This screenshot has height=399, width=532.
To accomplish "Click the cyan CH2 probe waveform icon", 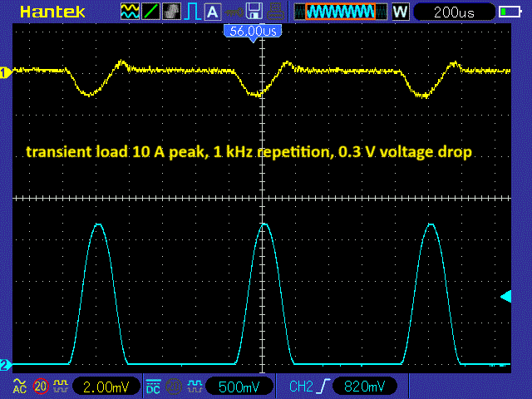I will (x=195, y=386).
